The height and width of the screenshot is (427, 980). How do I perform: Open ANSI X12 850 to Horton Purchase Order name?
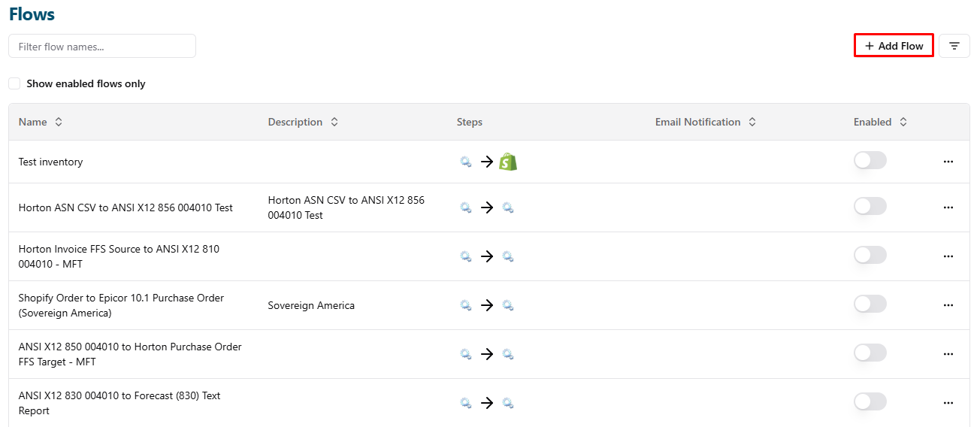[x=130, y=354]
